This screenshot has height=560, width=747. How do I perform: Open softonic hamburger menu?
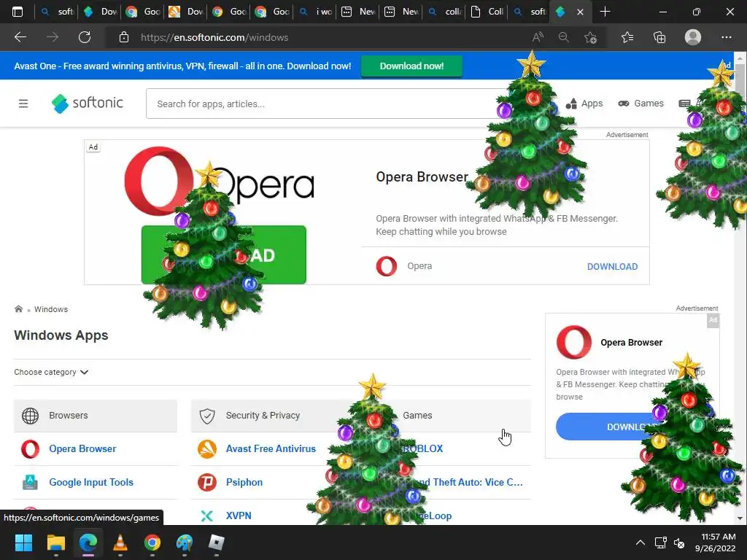[23, 104]
